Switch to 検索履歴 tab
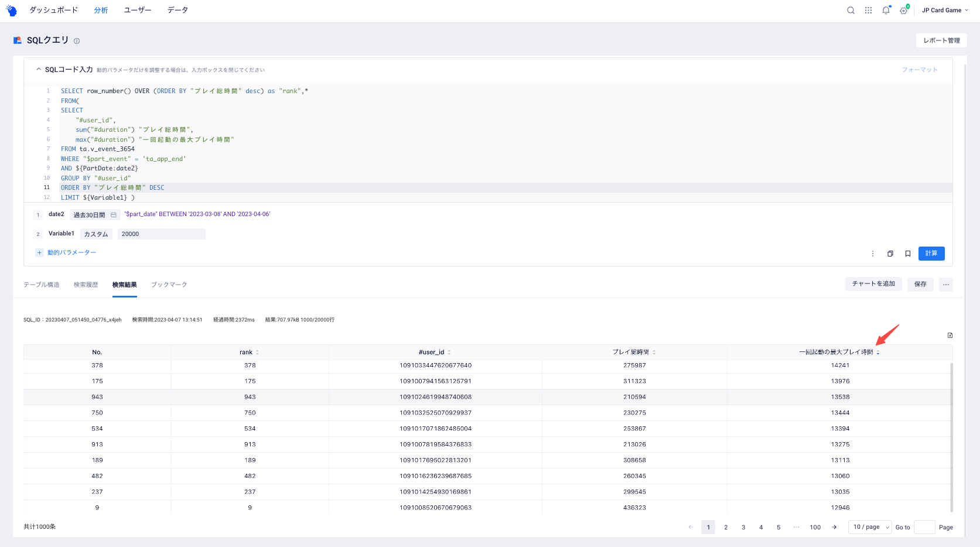980x547 pixels. [86, 285]
